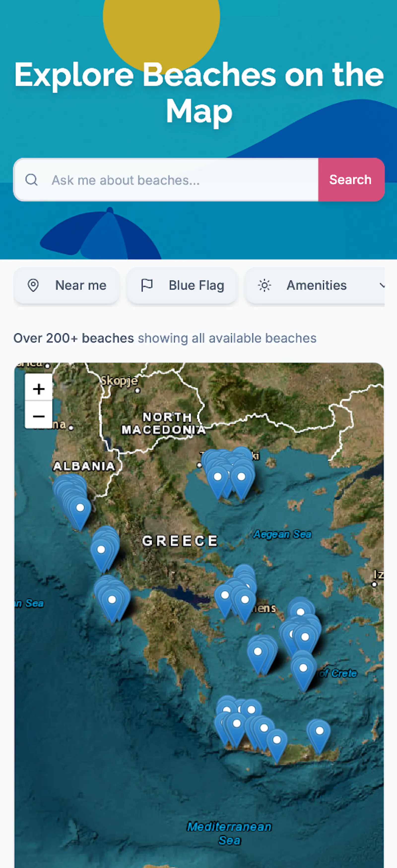This screenshot has width=397, height=868.
Task: Click the flag icon on Blue Flag
Action: pyautogui.click(x=147, y=285)
